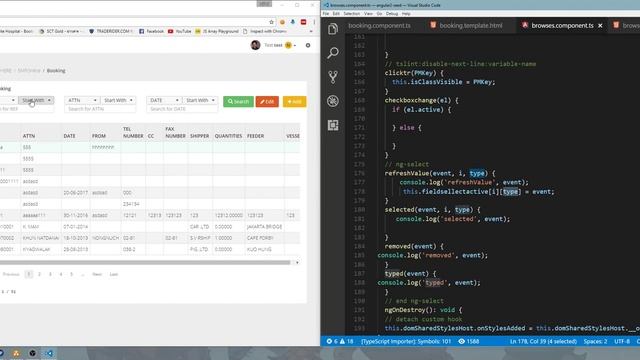Click the red browser extension icon
The width and height of the screenshot is (640, 360).
coord(303,22)
